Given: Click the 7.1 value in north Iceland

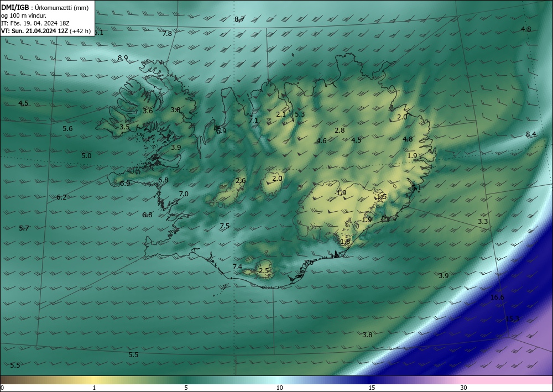Looking at the screenshot, I should (x=253, y=120).
